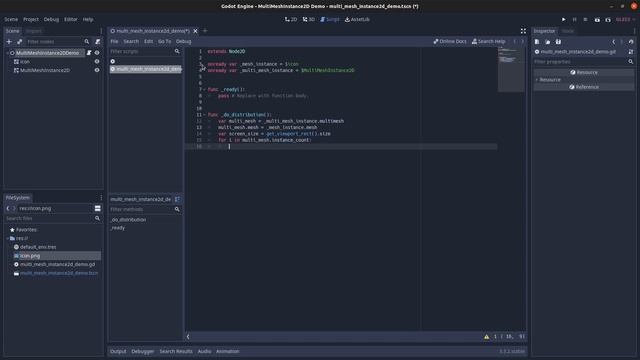Open the script editor Edit menu

[149, 41]
